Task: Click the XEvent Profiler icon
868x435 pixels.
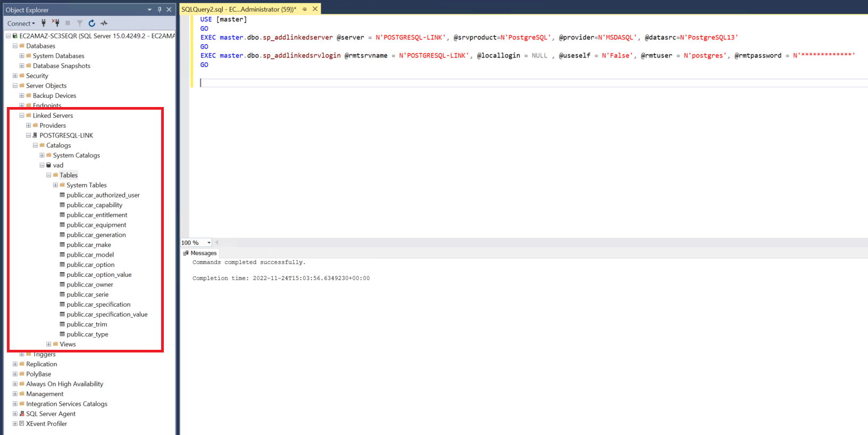Action: pos(22,424)
